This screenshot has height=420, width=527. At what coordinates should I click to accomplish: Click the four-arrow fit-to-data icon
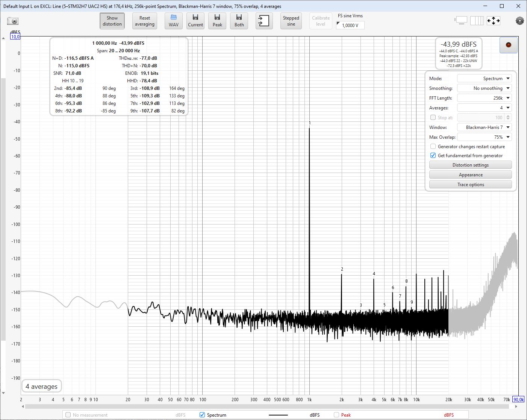(x=494, y=21)
